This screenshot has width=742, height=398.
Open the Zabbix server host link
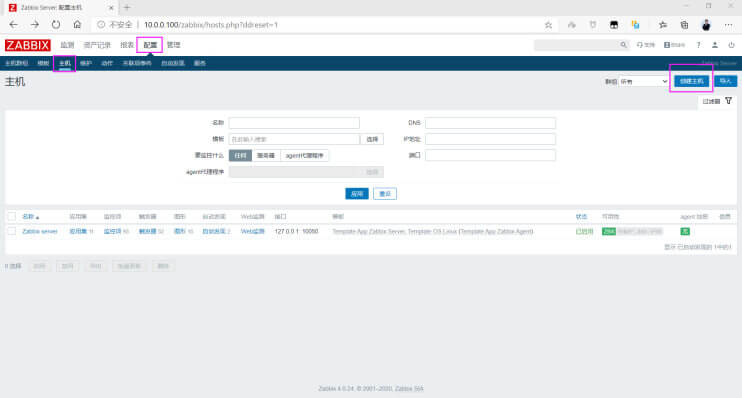(40, 231)
